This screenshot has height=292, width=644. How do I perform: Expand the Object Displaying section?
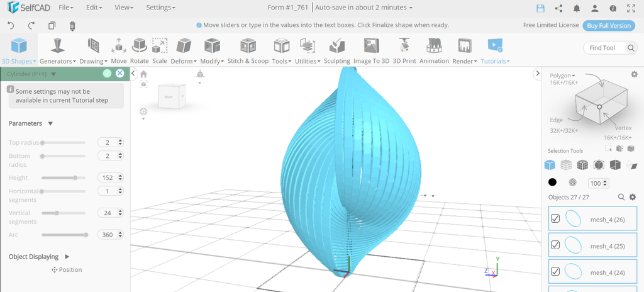point(67,257)
